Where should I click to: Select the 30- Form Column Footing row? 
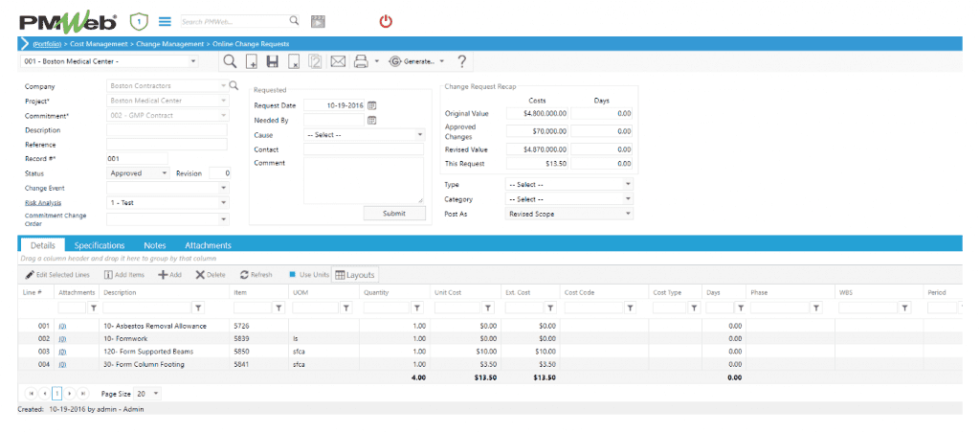click(490, 364)
